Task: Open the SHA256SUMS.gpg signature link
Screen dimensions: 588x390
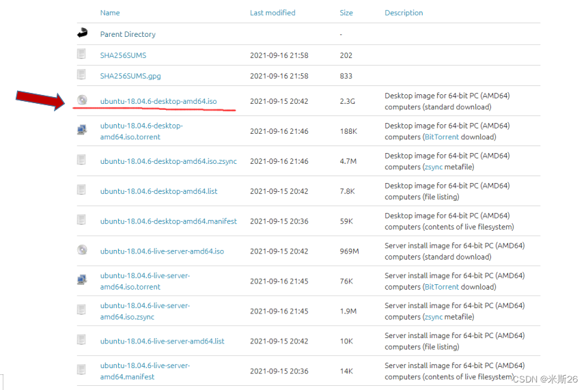Action: point(130,76)
